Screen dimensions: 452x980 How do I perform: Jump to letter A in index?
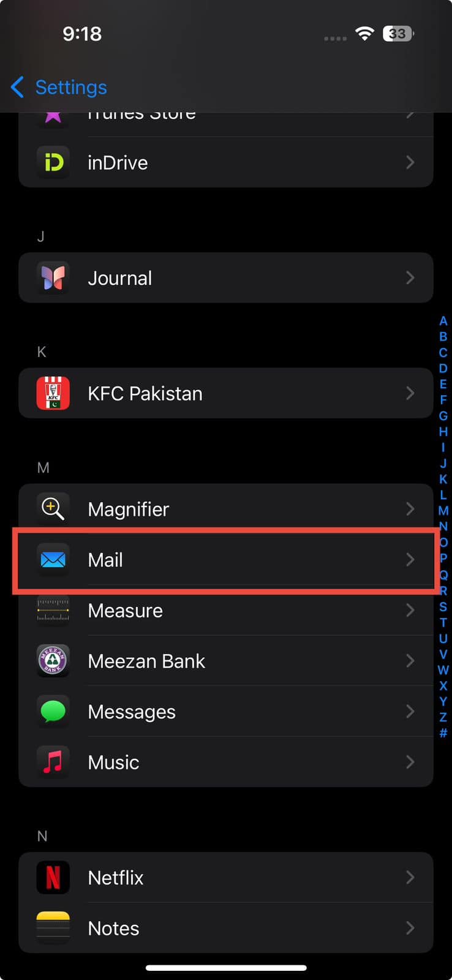[443, 321]
